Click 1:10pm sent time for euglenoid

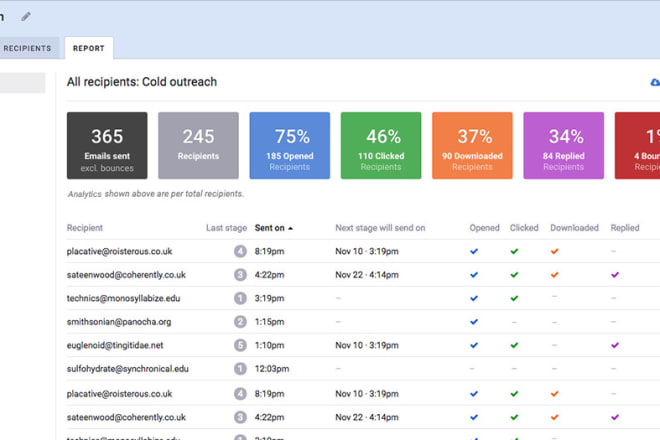[x=269, y=345]
